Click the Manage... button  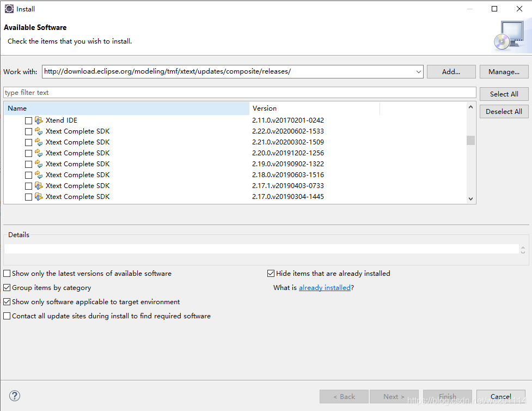pyautogui.click(x=504, y=71)
